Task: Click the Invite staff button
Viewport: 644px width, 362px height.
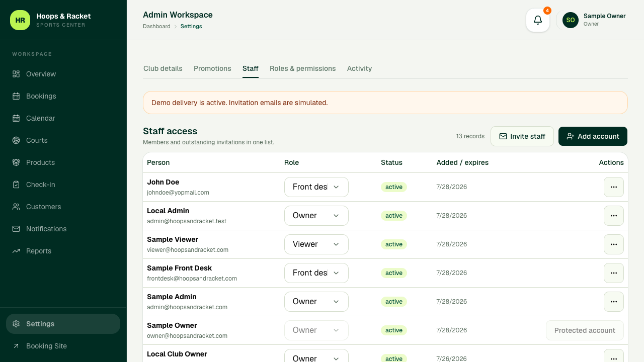Action: [x=522, y=136]
